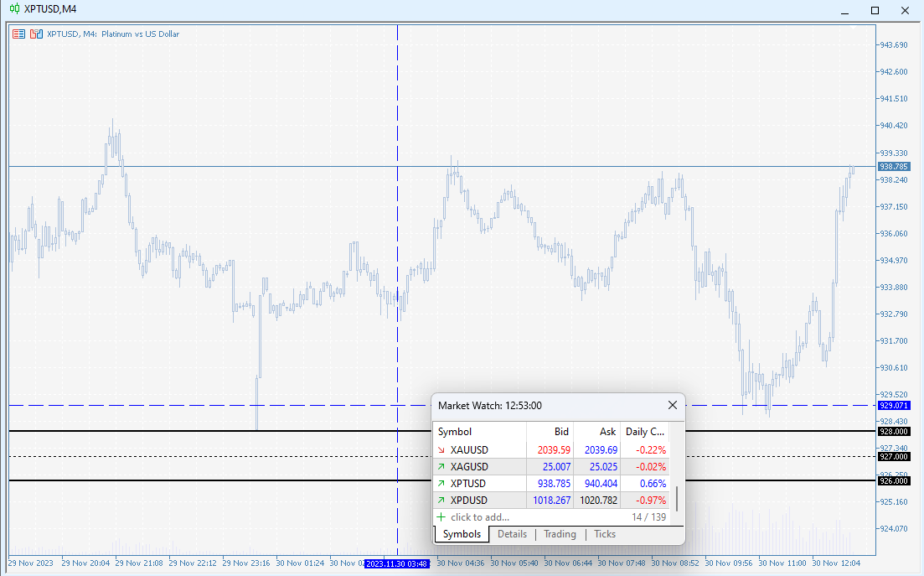Select the XPDUSD symbol row
Viewport: 924px width, 576px height.
[551, 500]
